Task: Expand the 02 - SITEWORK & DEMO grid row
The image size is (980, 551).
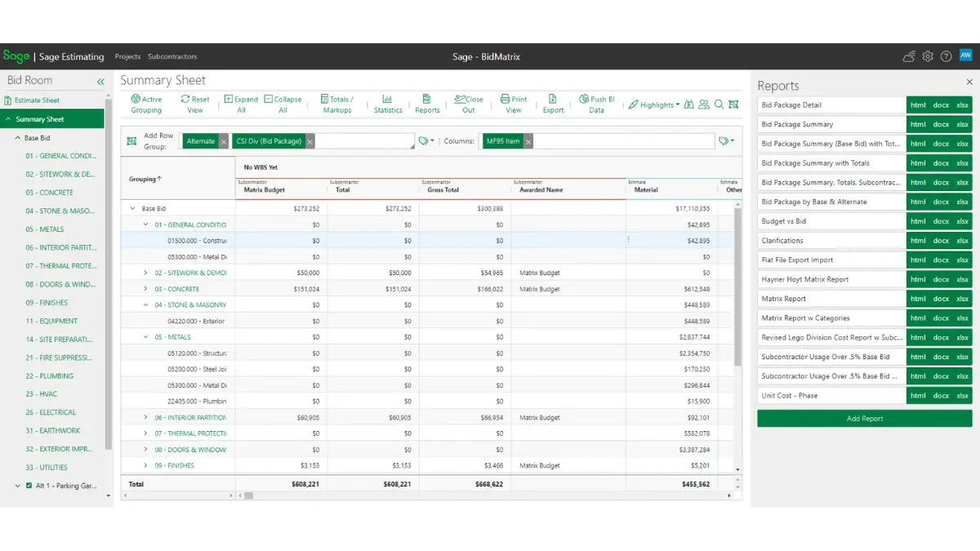Action: pyautogui.click(x=146, y=273)
